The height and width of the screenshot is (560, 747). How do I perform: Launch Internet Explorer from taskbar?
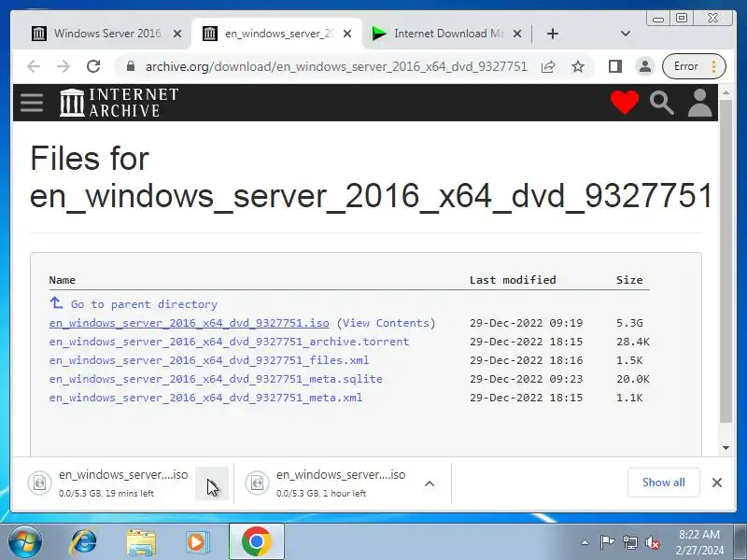click(x=84, y=542)
